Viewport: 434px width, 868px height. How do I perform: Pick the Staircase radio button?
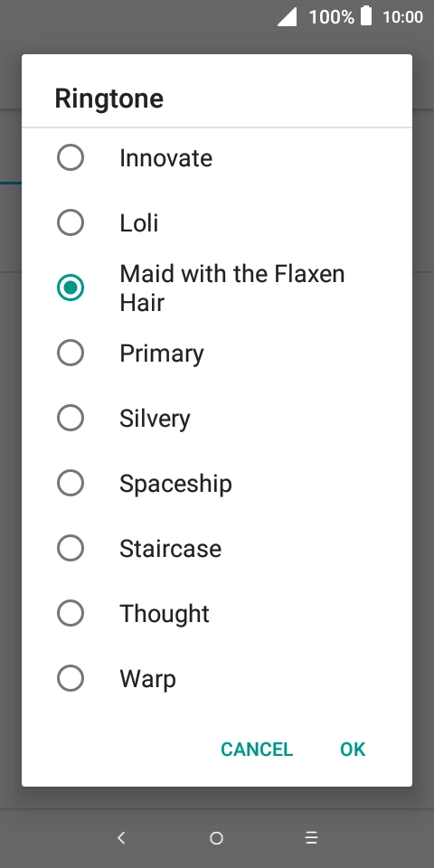(x=71, y=548)
